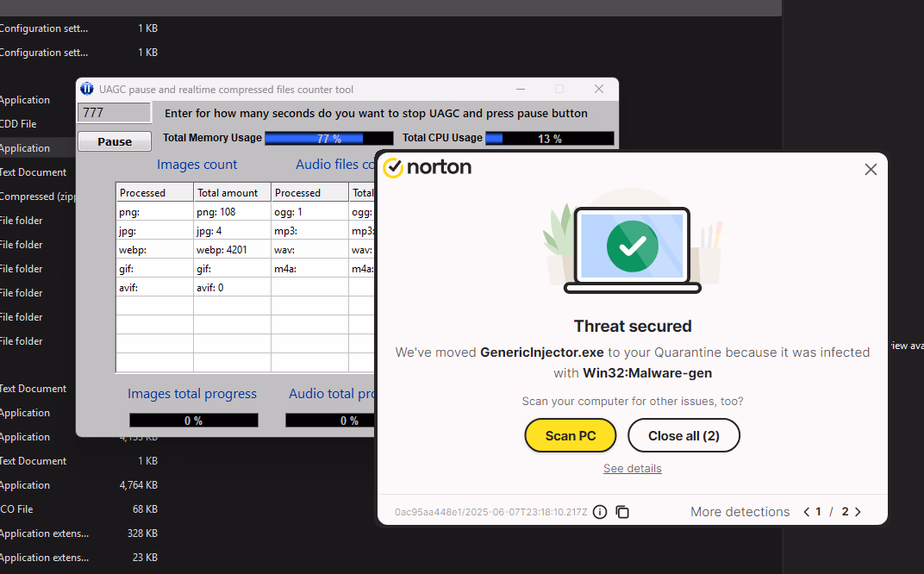Select the CDD File row in file list
The image size is (924, 574).
point(38,124)
